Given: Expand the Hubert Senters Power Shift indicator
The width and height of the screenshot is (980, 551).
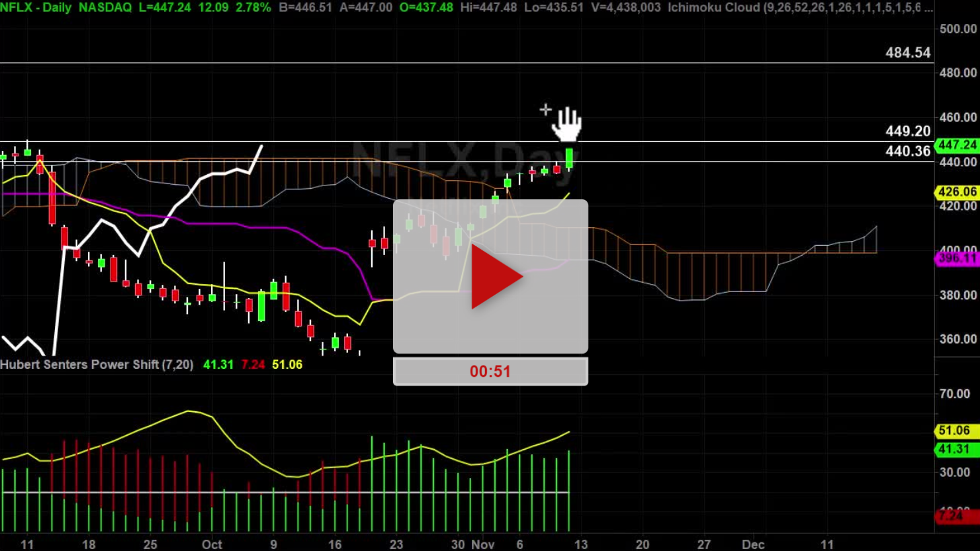Looking at the screenshot, I should point(97,364).
